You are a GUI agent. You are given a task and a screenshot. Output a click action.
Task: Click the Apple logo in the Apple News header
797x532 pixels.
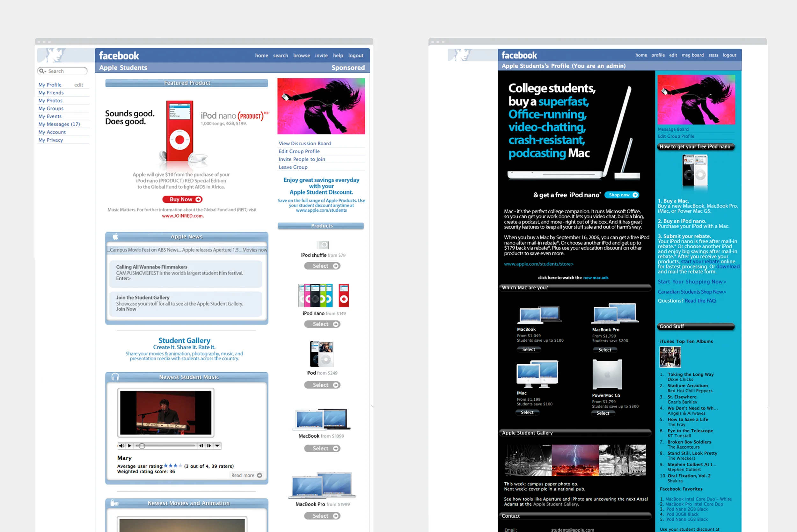pyautogui.click(x=115, y=237)
